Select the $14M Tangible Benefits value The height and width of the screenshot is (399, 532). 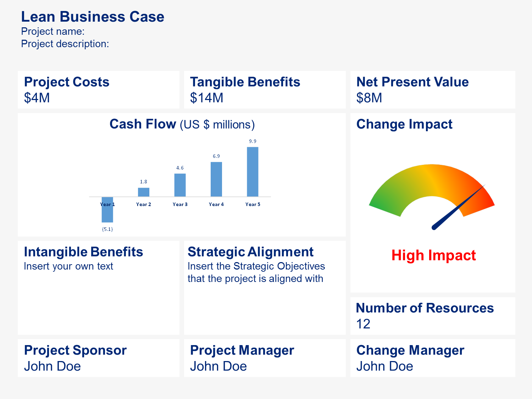coord(207,98)
